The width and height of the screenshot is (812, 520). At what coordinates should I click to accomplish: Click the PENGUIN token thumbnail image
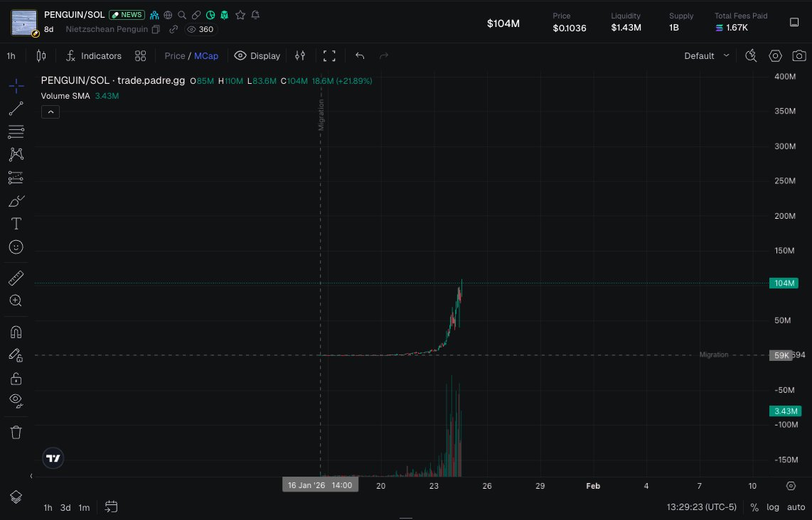(x=24, y=22)
